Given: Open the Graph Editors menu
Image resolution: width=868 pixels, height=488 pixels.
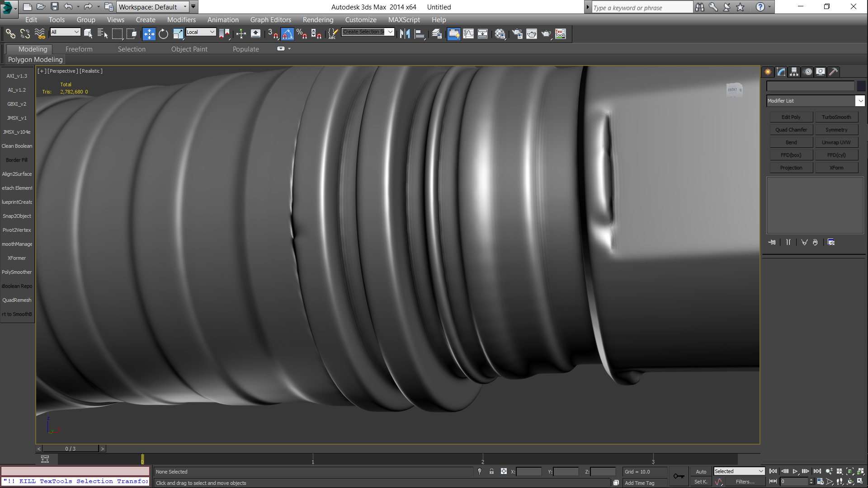Looking at the screenshot, I should [271, 20].
